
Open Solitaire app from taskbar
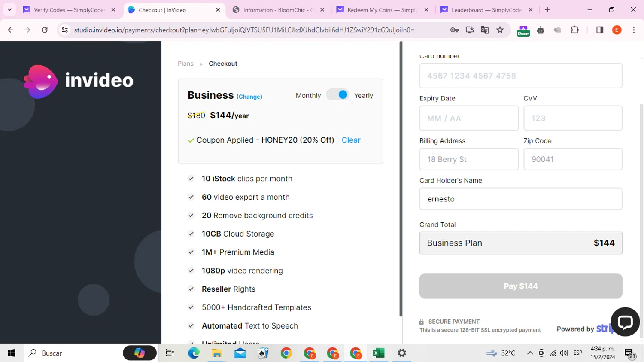click(263, 353)
